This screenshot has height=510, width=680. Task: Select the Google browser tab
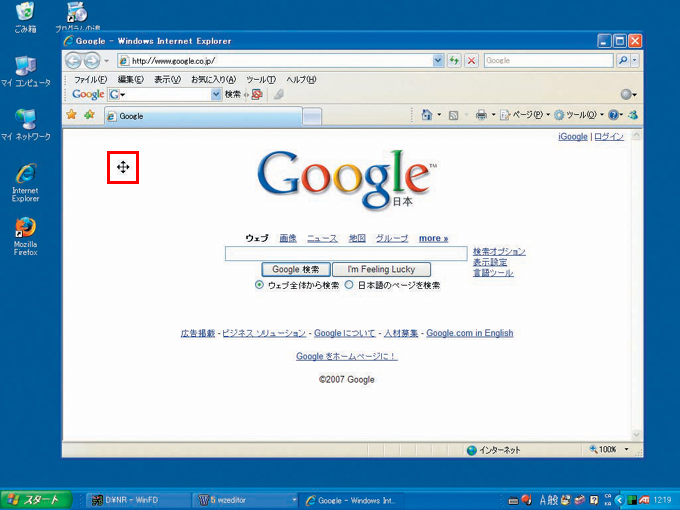point(203,116)
